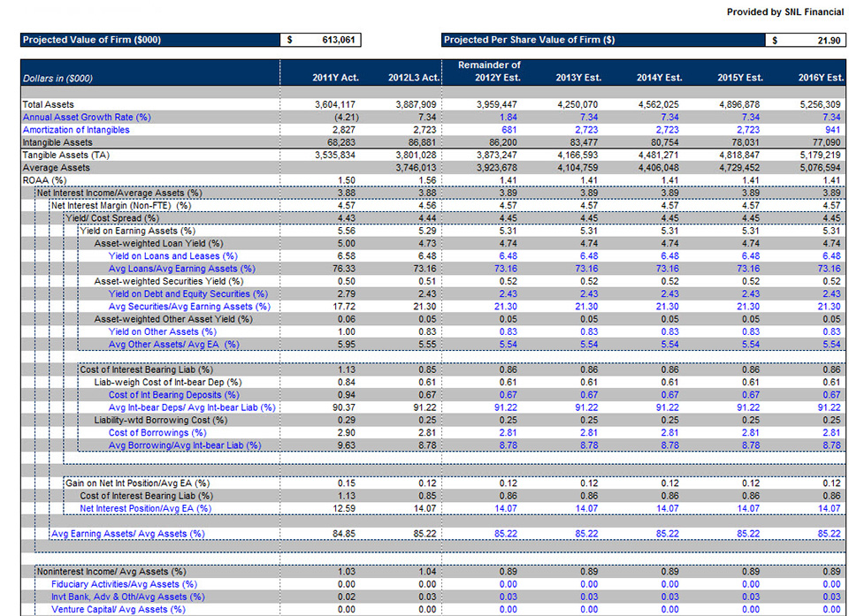
Task: Click the Dollars in ($000) header cell
Action: pos(57,78)
